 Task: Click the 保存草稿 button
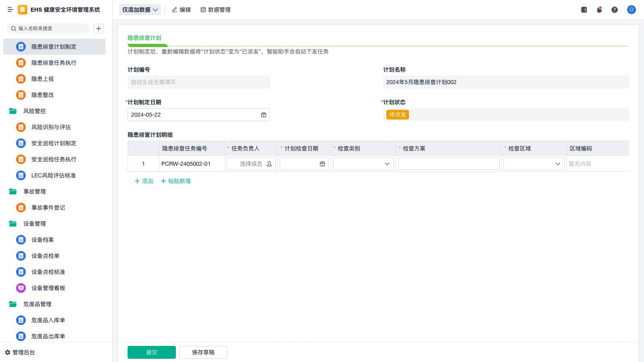pos(203,352)
